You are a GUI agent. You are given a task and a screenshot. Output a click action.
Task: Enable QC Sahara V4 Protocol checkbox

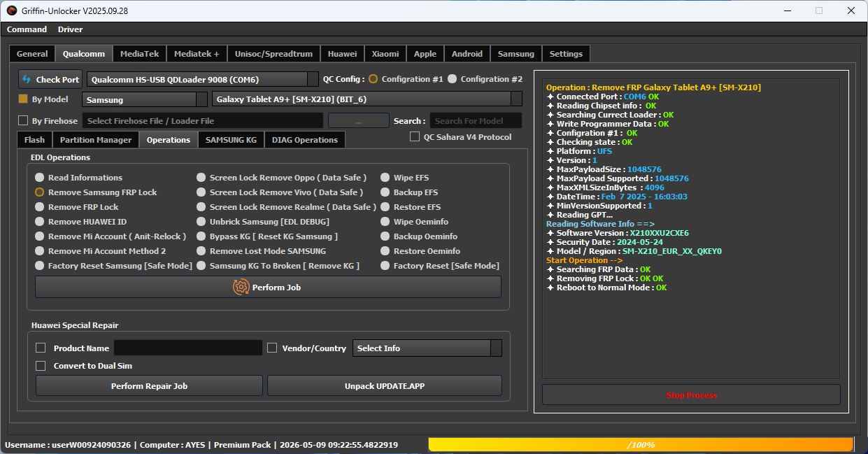click(415, 136)
